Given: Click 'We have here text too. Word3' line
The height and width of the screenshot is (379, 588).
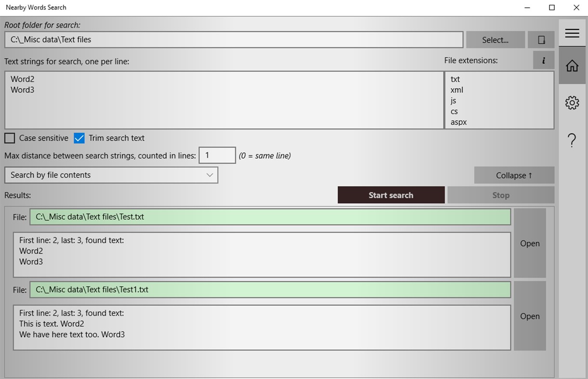Looking at the screenshot, I should [x=72, y=334].
